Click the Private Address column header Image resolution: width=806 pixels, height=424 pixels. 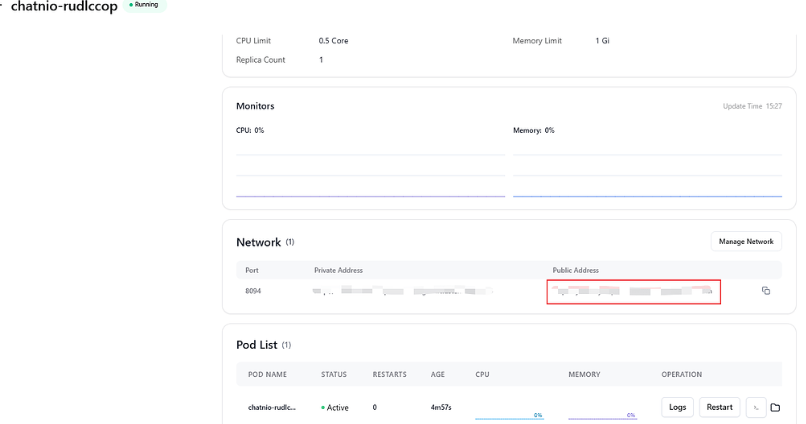(x=338, y=270)
